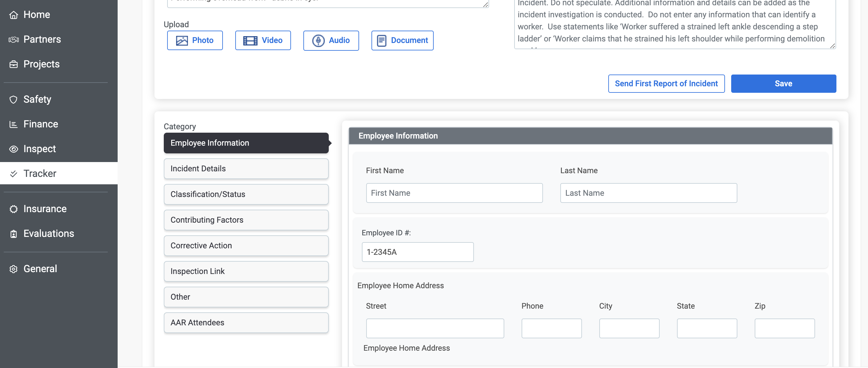Screen dimensions: 868x368
Task: Open the Projects page
Action: coord(59,64)
